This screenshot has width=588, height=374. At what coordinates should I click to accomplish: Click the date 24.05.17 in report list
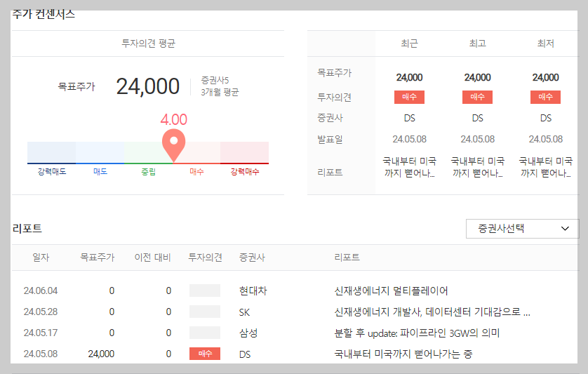click(x=41, y=333)
